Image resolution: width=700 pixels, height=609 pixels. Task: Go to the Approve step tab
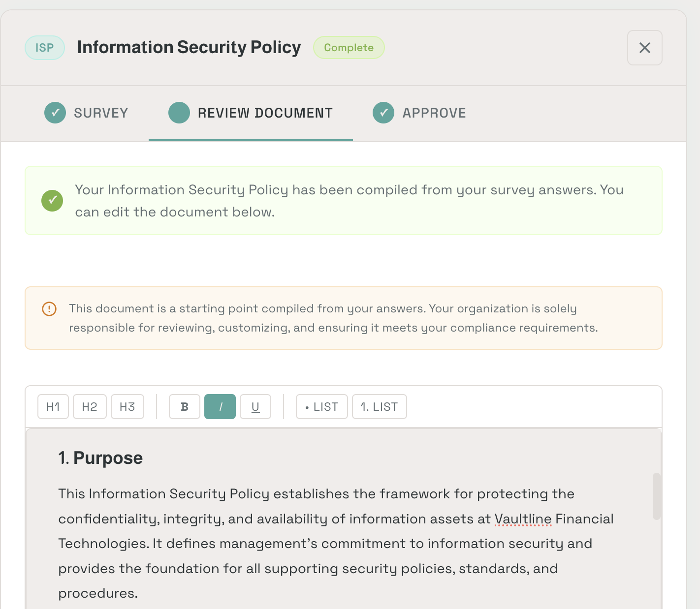(x=419, y=113)
